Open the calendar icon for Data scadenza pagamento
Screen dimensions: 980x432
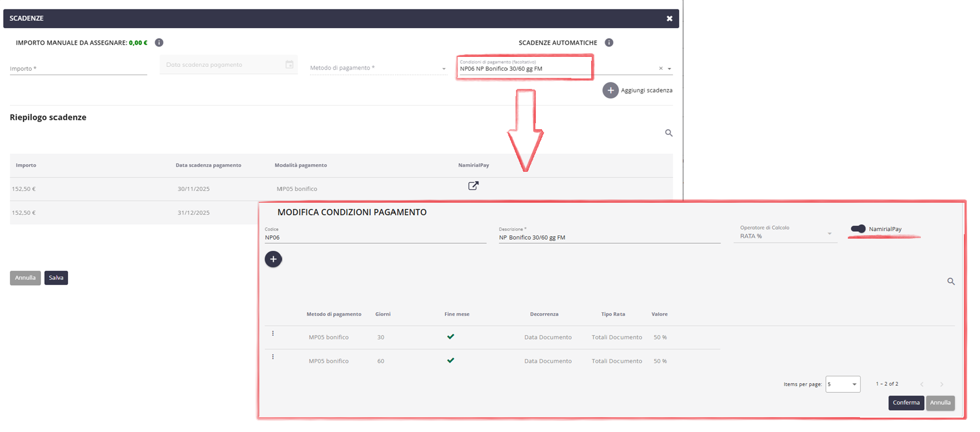289,65
